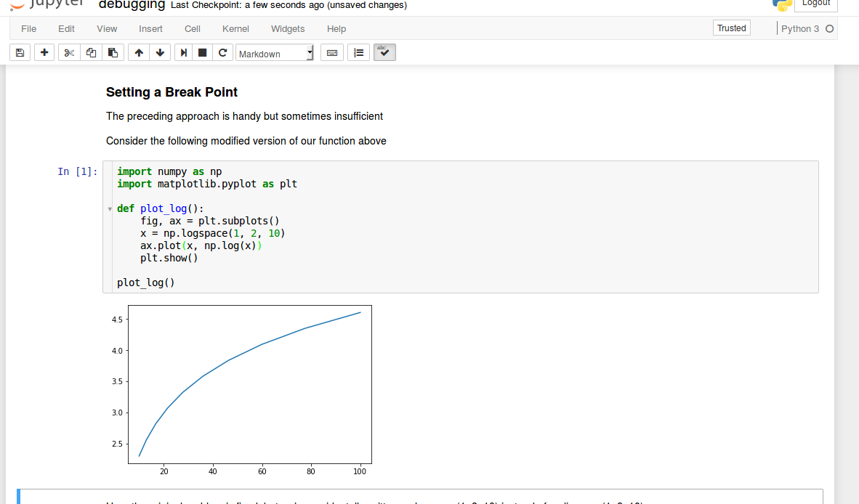Move selected cell down arrow

160,53
